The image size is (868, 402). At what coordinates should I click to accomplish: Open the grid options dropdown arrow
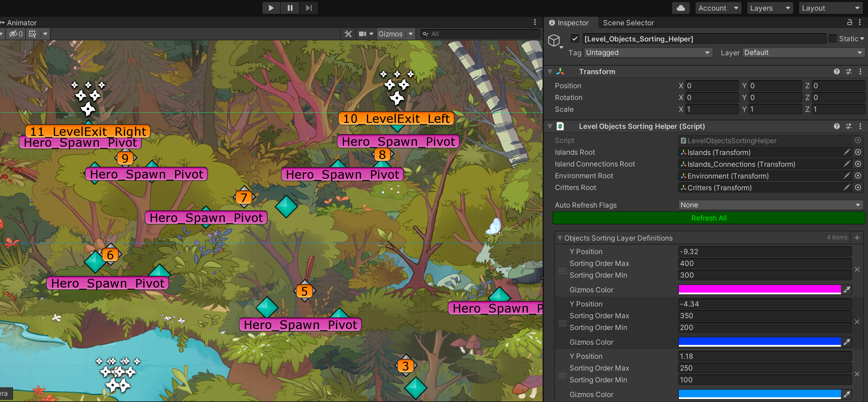pyautogui.click(x=45, y=34)
